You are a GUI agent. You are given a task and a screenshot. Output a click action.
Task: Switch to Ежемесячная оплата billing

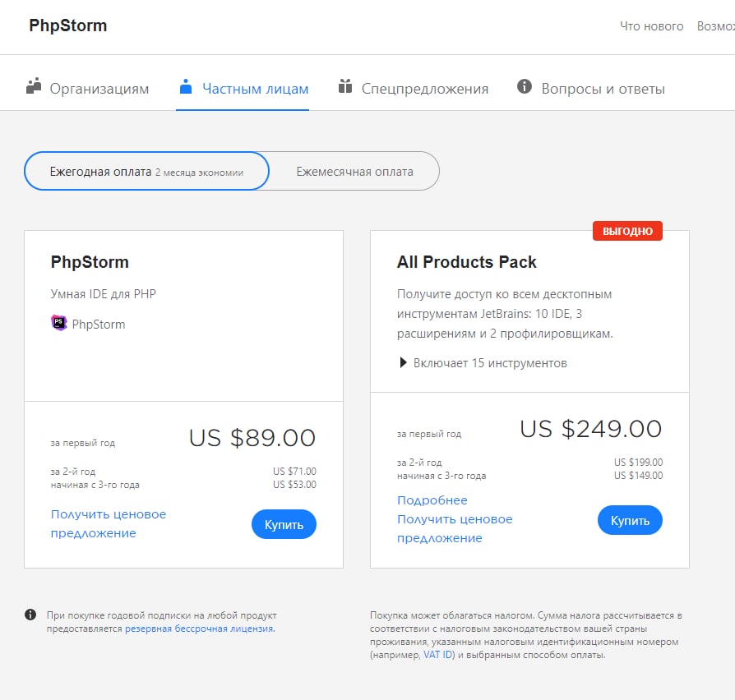(x=354, y=172)
